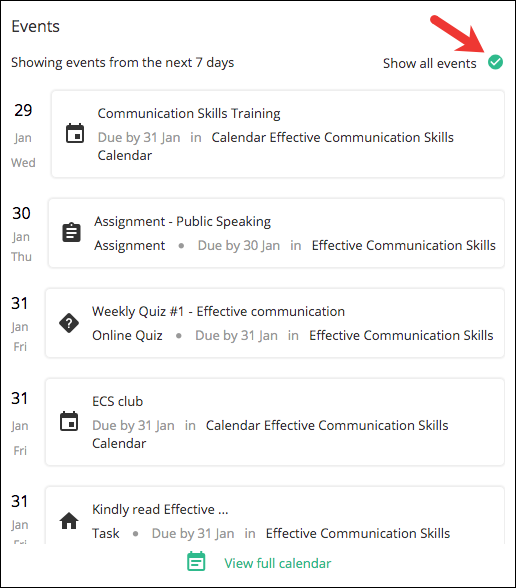
Task: Click the Due by 31 Jan text in ECS club
Action: pos(133,425)
